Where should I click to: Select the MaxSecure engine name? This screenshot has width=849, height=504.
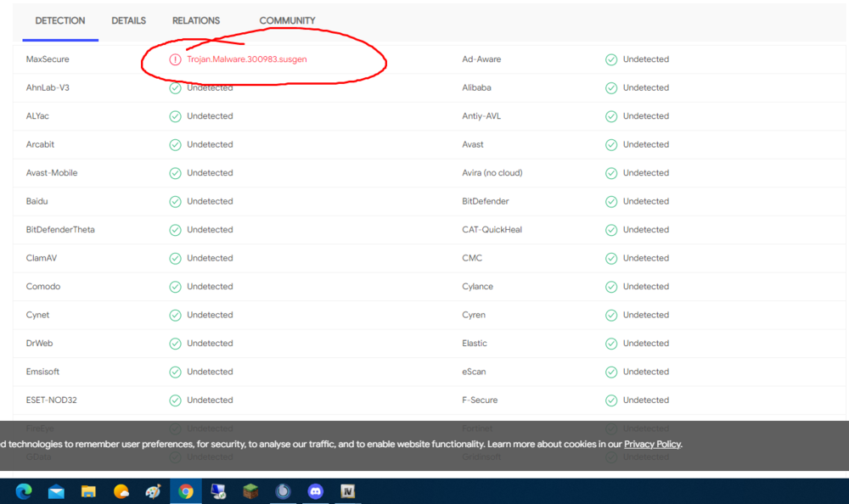(48, 59)
